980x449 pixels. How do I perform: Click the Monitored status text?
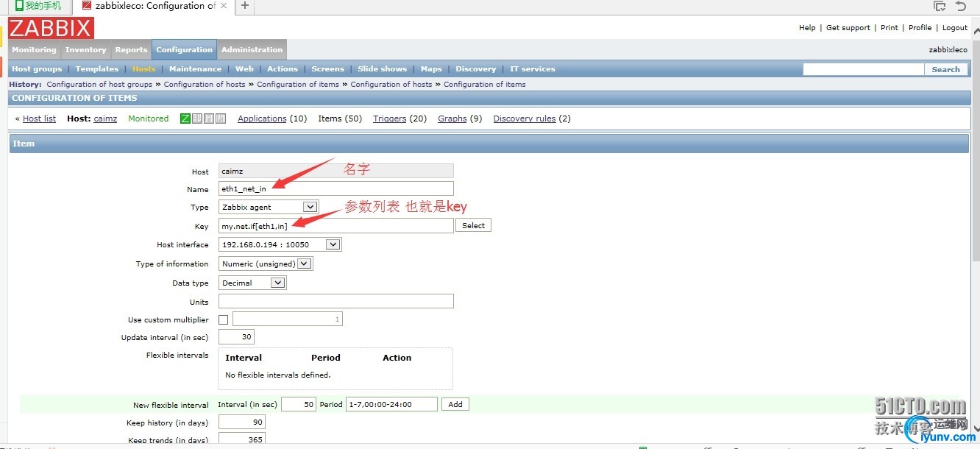click(x=149, y=119)
